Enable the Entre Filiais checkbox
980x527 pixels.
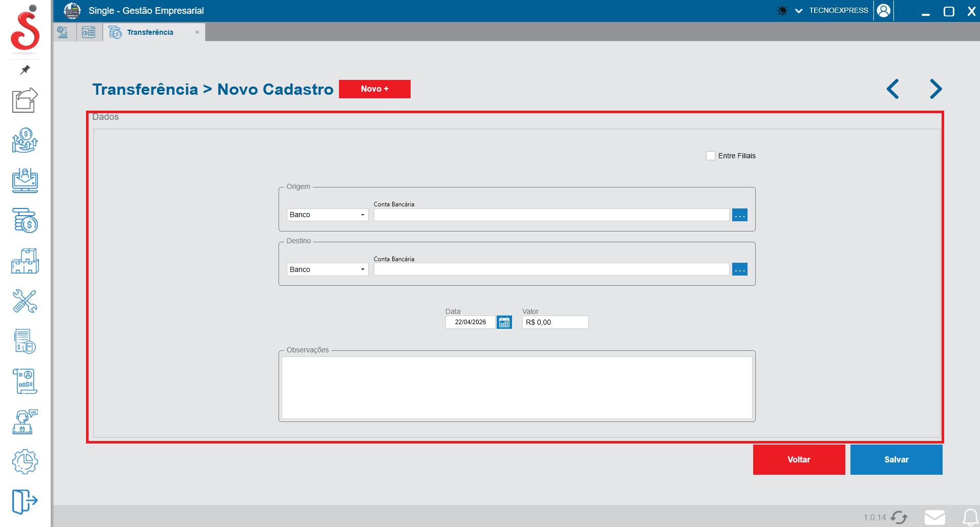(x=711, y=156)
